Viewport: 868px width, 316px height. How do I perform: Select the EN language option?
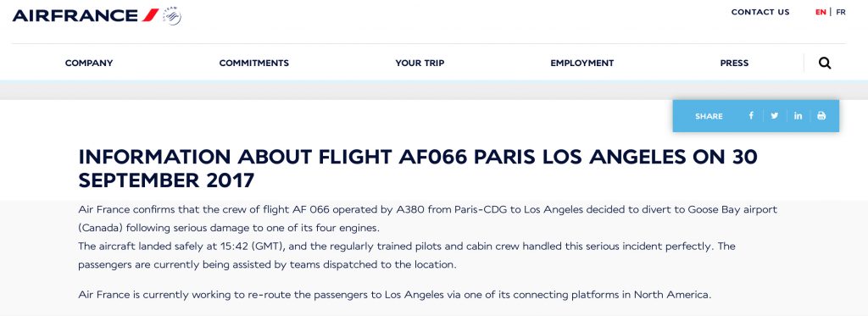pyautogui.click(x=821, y=12)
